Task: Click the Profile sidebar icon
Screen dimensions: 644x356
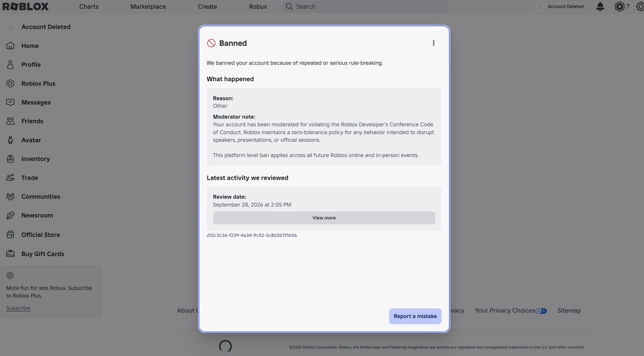Action: click(10, 64)
